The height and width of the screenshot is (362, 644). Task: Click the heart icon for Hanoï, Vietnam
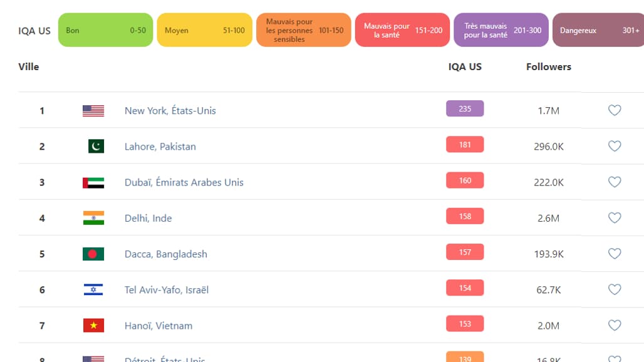coord(615,325)
